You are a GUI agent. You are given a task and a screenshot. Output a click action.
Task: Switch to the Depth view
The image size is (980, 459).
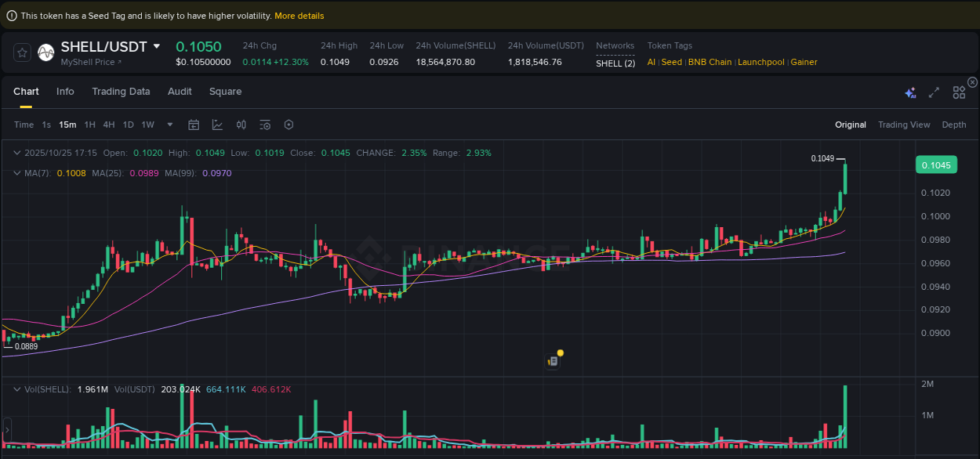tap(953, 124)
